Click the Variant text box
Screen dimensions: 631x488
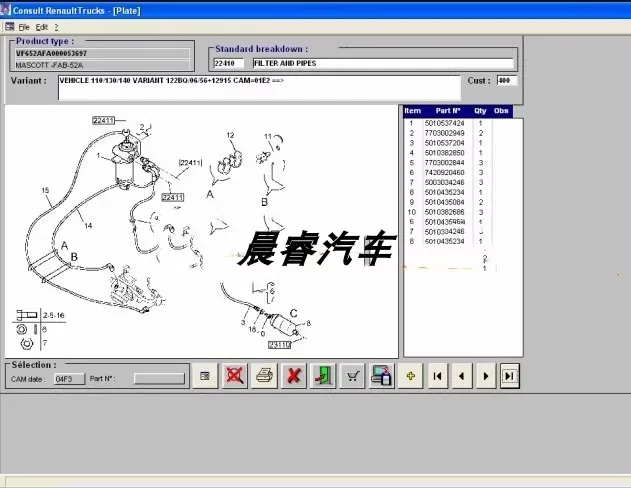pos(259,88)
